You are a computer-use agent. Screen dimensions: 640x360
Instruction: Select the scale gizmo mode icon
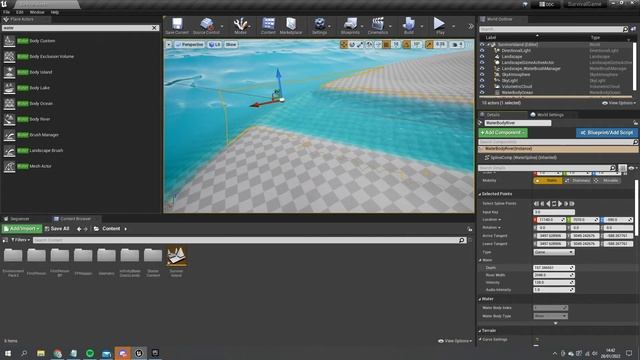(x=360, y=44)
